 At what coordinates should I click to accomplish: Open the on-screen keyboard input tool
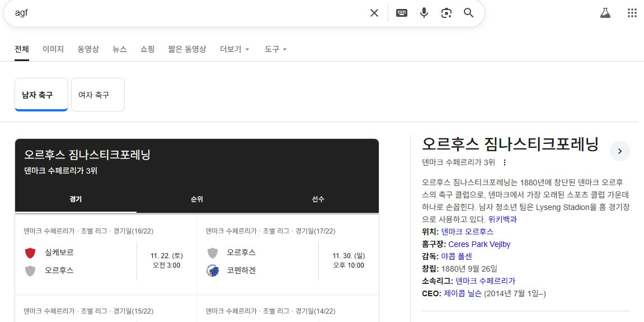(x=402, y=13)
